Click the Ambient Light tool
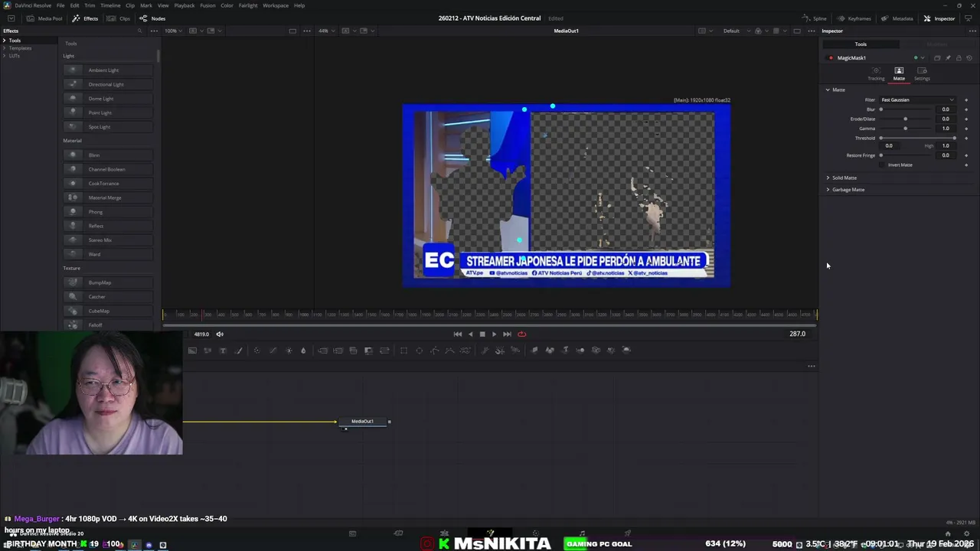Viewport: 980px width, 551px height. (x=108, y=70)
